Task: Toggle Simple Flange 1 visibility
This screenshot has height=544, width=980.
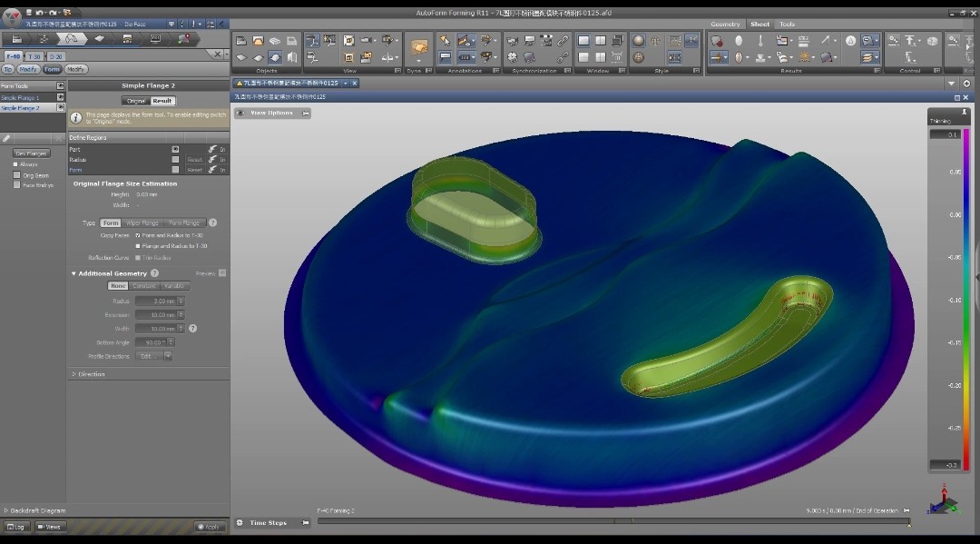Action: pyautogui.click(x=60, y=97)
